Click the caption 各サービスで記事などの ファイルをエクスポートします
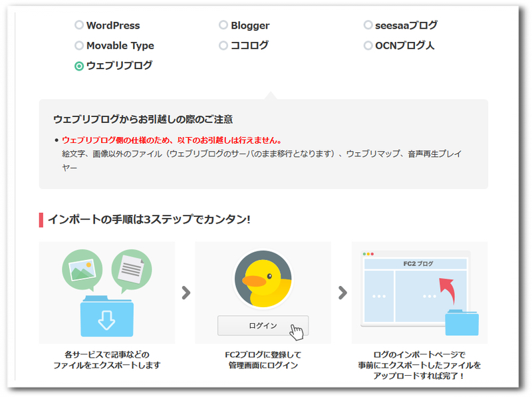The width and height of the screenshot is (532, 397). click(107, 360)
